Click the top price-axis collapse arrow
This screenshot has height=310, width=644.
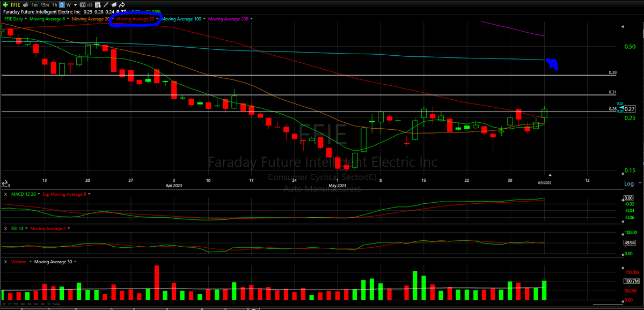623,26
